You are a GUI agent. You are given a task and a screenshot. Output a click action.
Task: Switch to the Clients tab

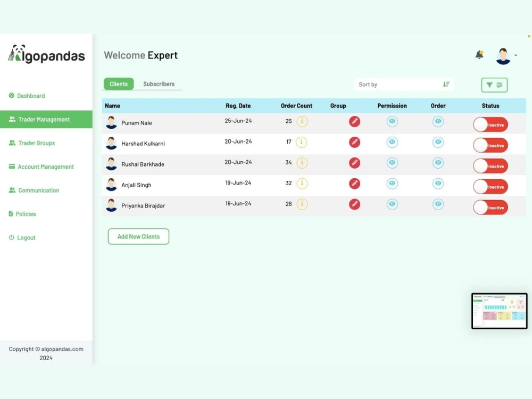coord(119,84)
